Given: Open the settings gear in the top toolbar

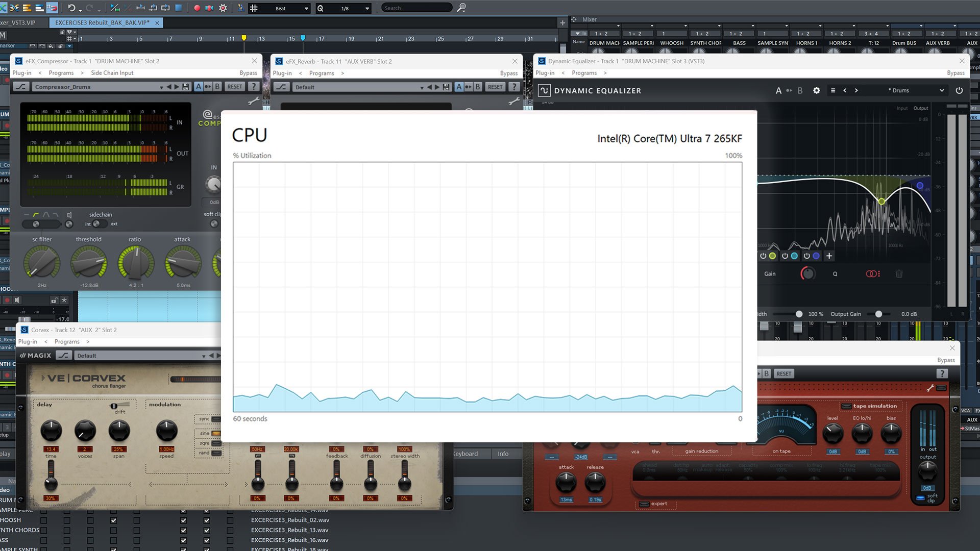Looking at the screenshot, I should coord(223,8).
